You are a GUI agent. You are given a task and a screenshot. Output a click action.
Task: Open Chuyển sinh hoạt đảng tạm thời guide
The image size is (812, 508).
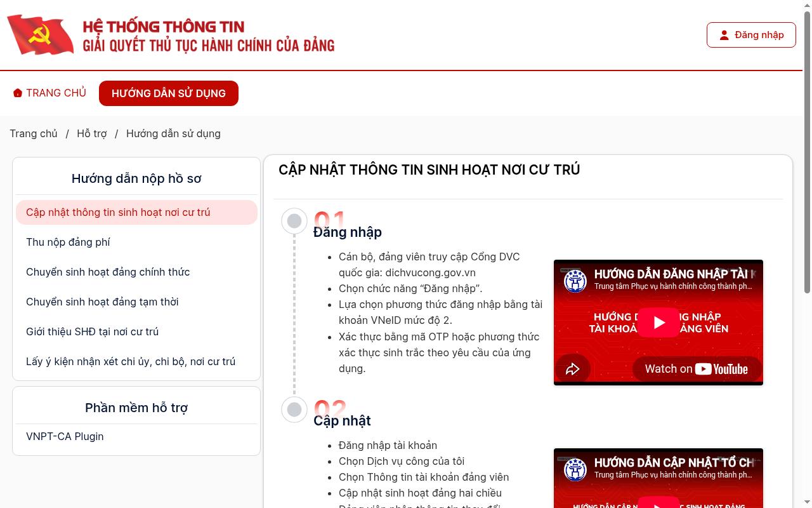point(136,302)
